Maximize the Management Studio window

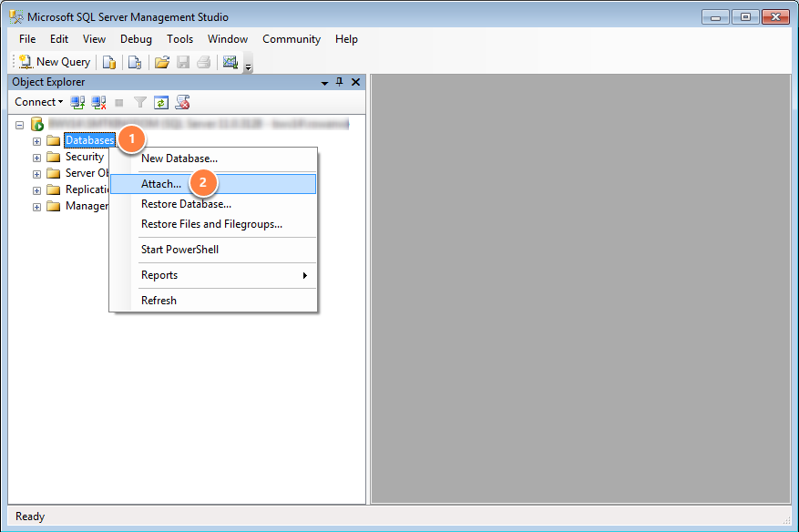click(x=745, y=17)
